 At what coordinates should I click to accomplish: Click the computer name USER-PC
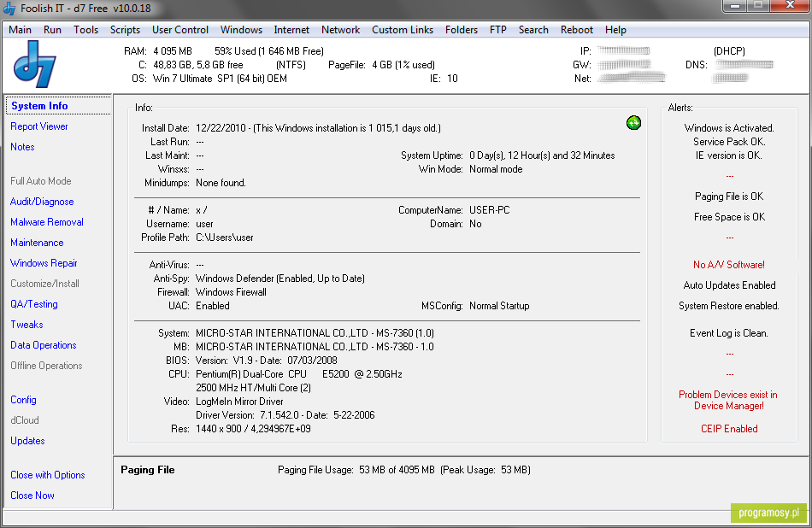click(490, 210)
